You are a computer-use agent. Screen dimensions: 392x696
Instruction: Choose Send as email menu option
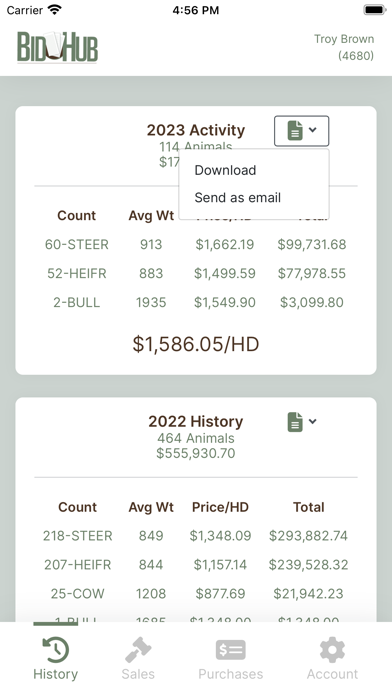tap(238, 198)
